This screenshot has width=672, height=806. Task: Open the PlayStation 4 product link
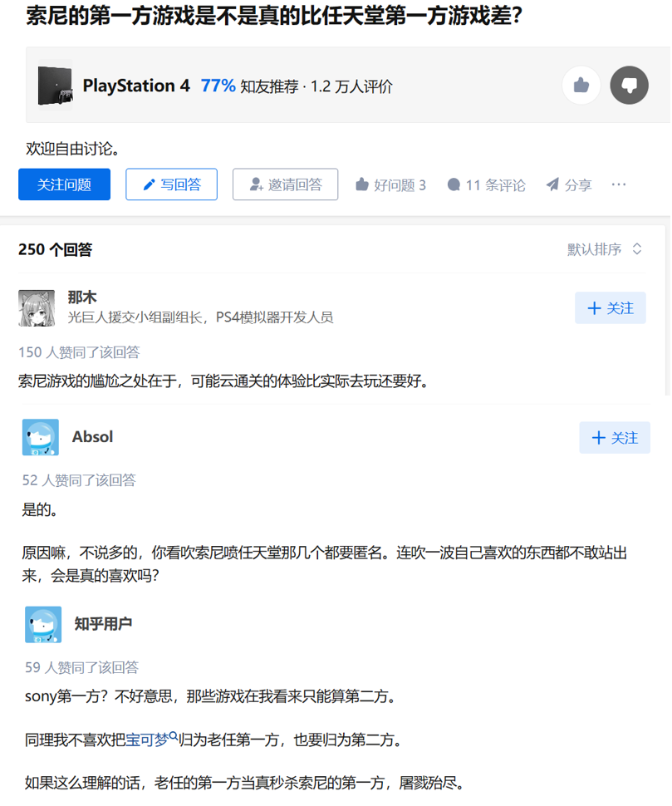point(136,86)
